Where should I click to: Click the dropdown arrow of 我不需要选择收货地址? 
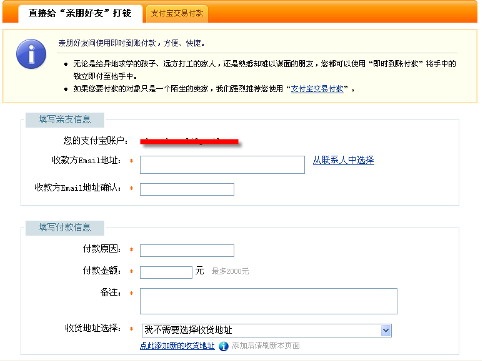386,330
